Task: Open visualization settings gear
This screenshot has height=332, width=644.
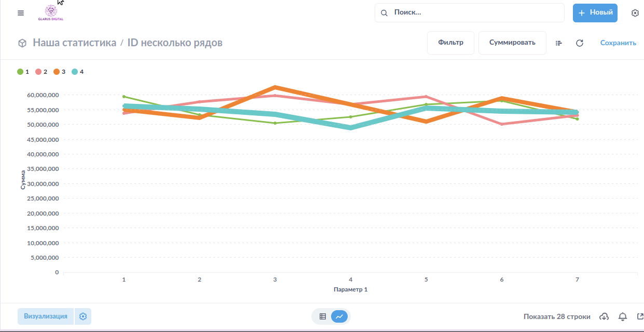Action: click(x=83, y=316)
